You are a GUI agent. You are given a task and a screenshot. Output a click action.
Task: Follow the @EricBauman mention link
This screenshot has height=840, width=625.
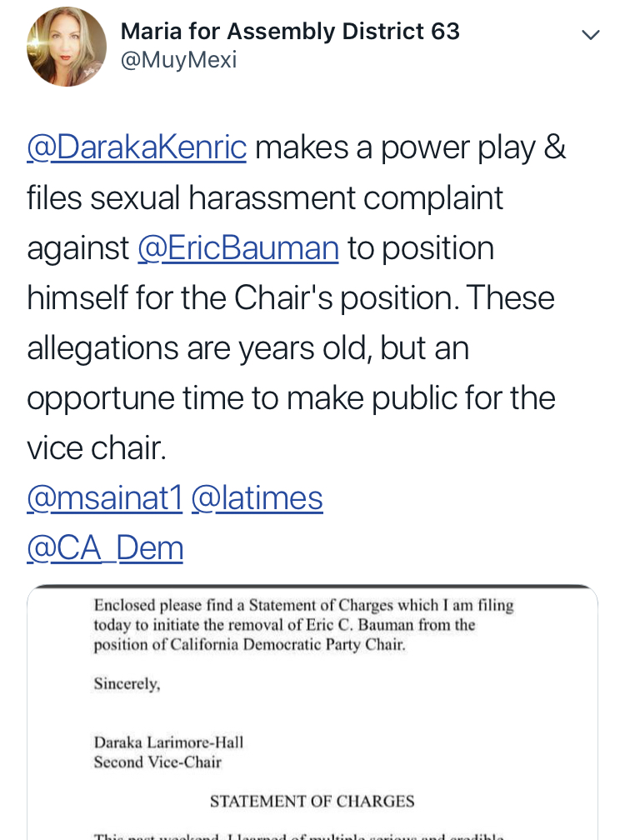tap(238, 248)
